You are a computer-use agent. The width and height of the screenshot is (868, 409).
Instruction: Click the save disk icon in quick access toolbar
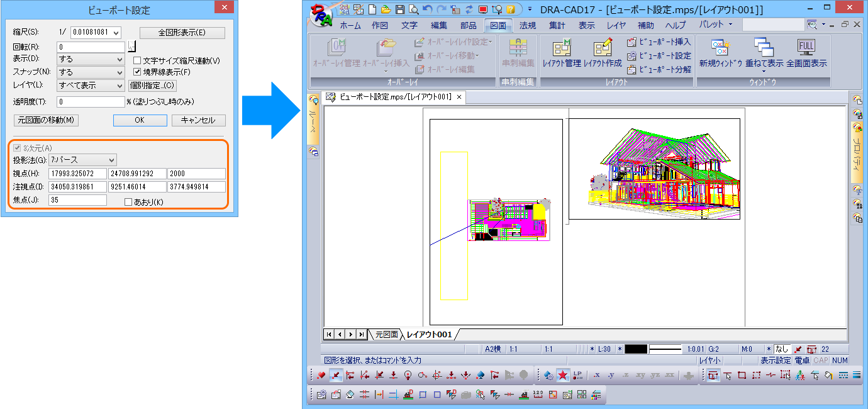(400, 9)
